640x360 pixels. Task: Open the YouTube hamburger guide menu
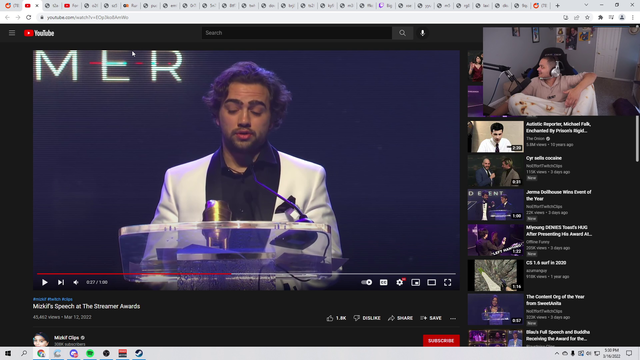click(12, 33)
